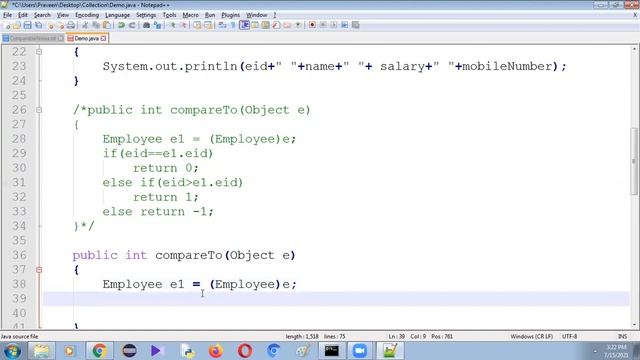Screen dimensions: 640x360
Task: Undo the last edit with the Undo icon
Action: tap(121, 25)
